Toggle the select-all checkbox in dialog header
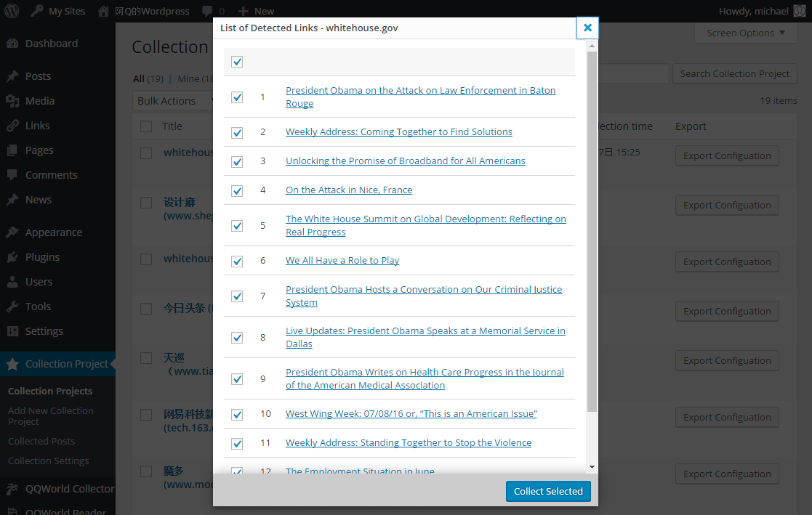Image resolution: width=812 pixels, height=515 pixels. 237,62
